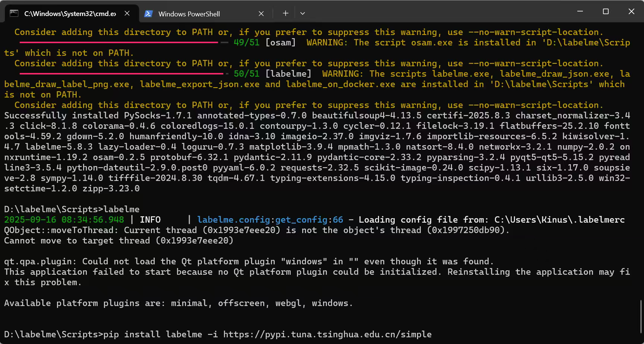The width and height of the screenshot is (644, 344).
Task: Click the 50/51 progress counter
Action: click(246, 74)
